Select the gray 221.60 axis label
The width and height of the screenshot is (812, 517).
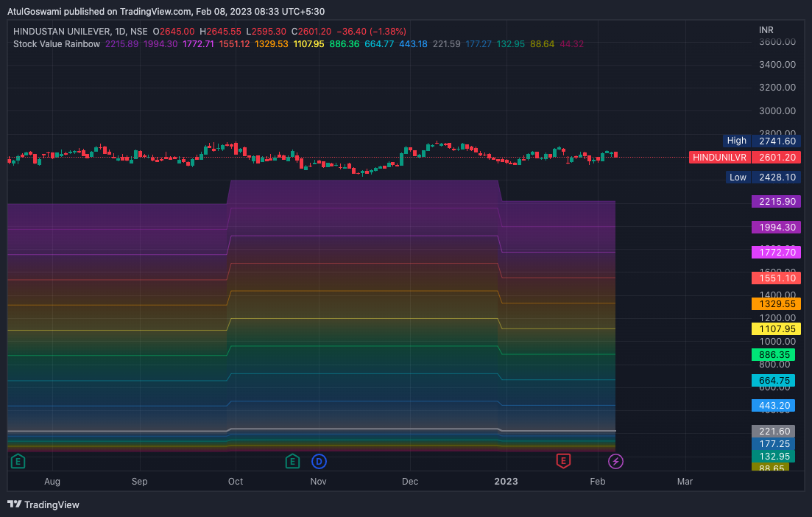pyautogui.click(x=773, y=431)
